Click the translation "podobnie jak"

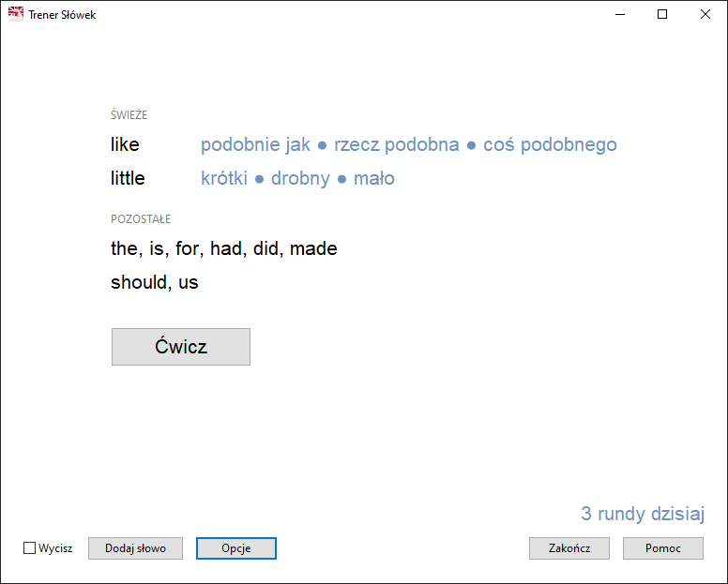[255, 145]
